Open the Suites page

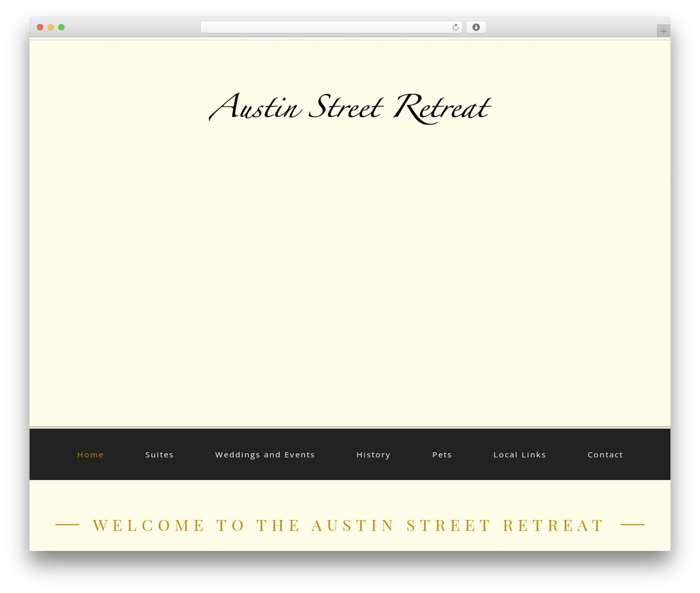[159, 455]
